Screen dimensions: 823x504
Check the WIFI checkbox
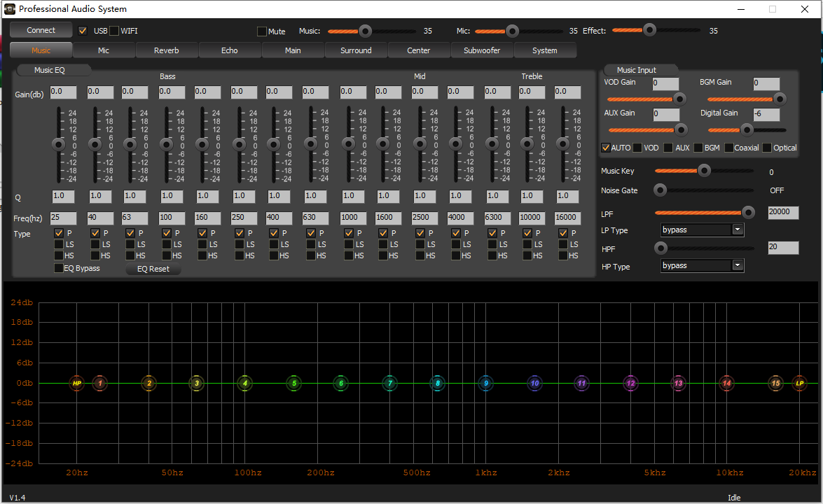point(114,30)
